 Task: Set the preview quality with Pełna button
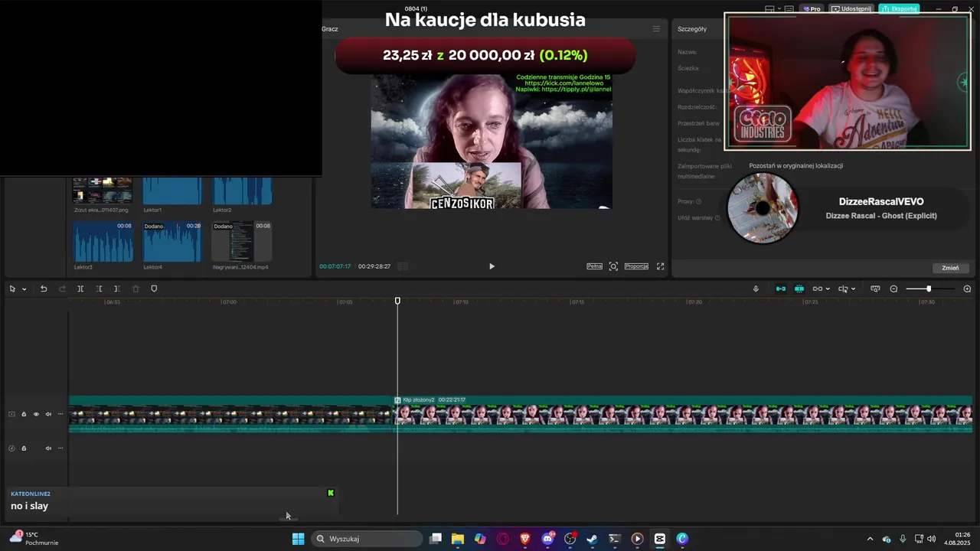point(594,266)
